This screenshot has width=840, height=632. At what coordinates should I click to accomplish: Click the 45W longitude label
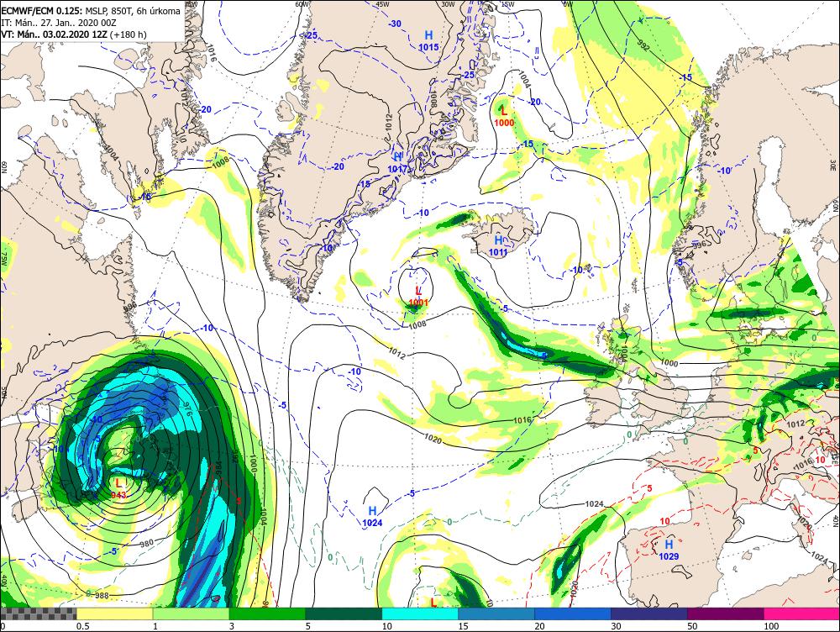tap(382, 3)
